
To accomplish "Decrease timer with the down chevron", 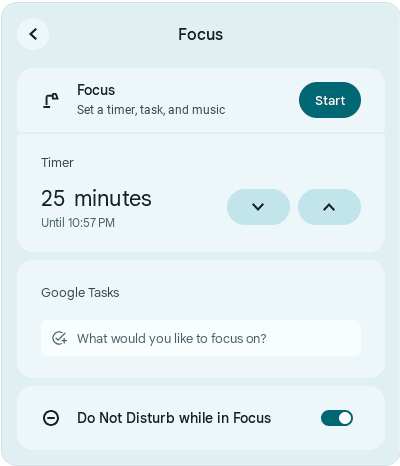I will (x=258, y=207).
